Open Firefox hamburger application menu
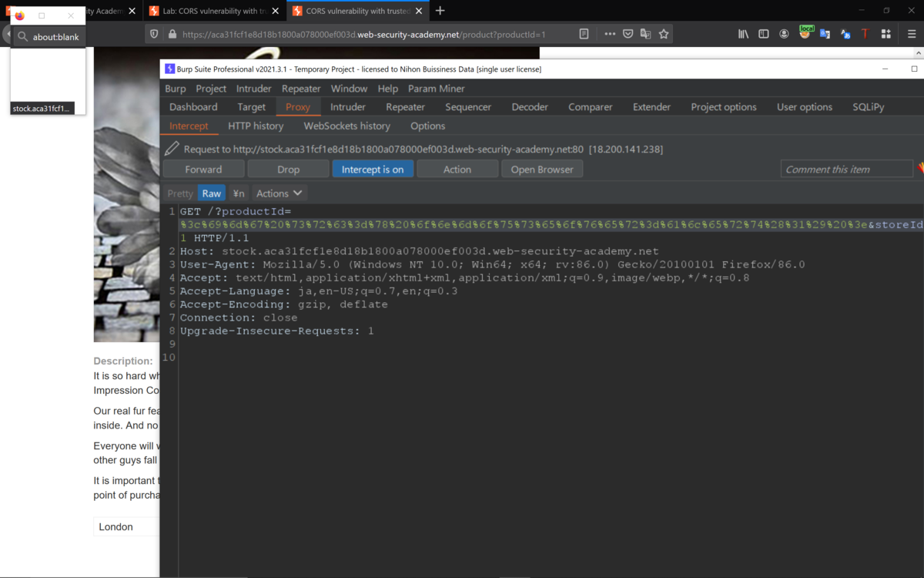This screenshot has width=924, height=578. coord(912,34)
